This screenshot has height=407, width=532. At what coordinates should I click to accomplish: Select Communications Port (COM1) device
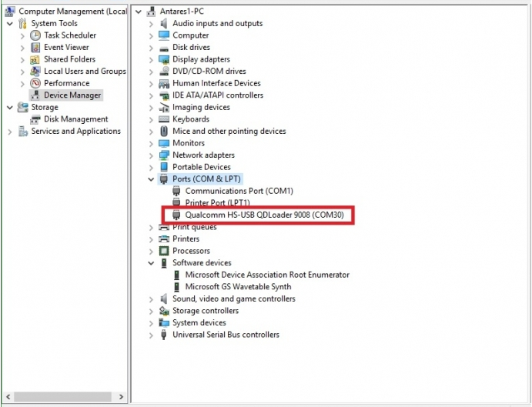click(239, 191)
